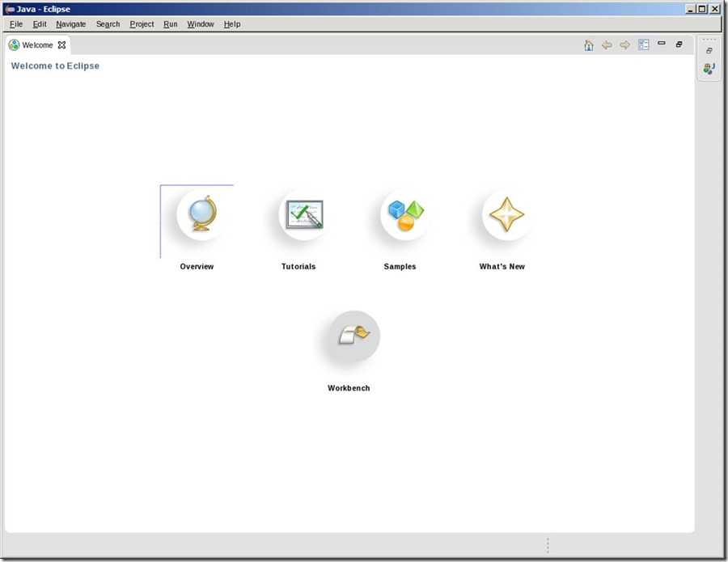
Task: Open the Project menu
Action: click(142, 24)
